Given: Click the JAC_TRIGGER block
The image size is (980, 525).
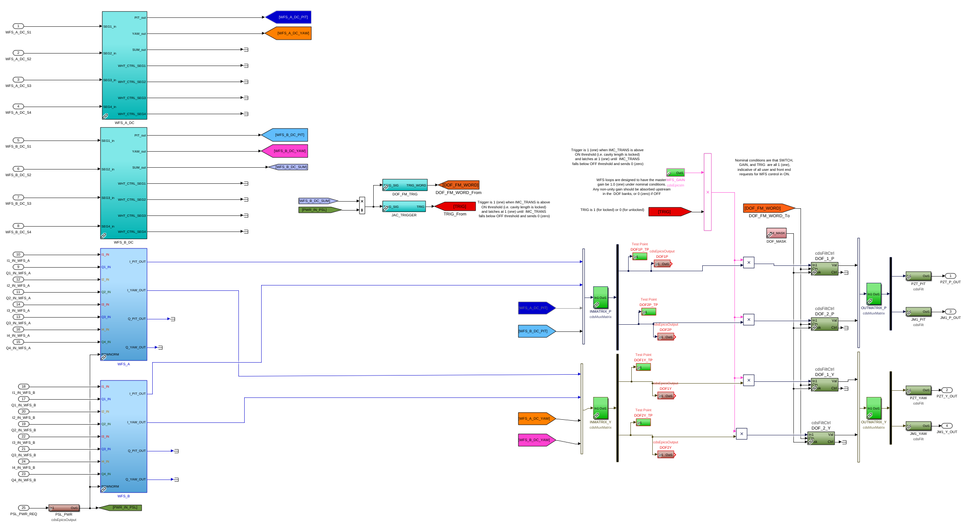Looking at the screenshot, I should pos(404,207).
